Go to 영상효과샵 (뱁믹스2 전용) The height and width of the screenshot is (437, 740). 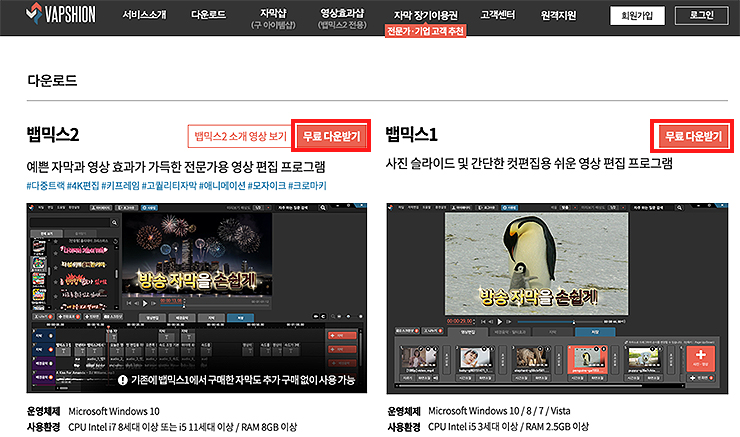(342, 18)
